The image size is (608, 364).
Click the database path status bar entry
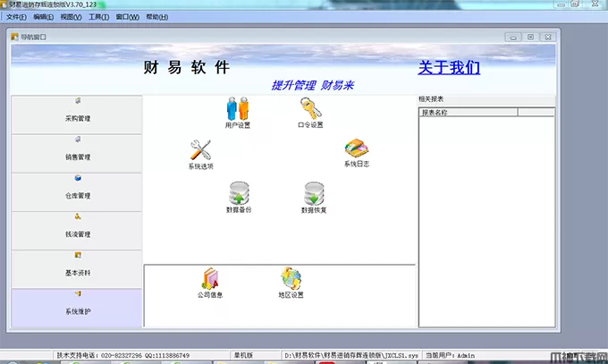351,355
